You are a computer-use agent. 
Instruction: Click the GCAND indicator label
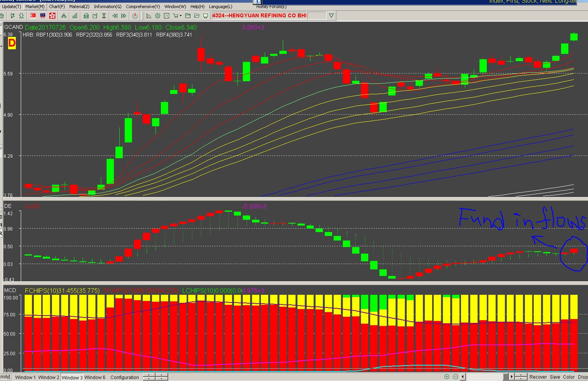[x=13, y=27]
